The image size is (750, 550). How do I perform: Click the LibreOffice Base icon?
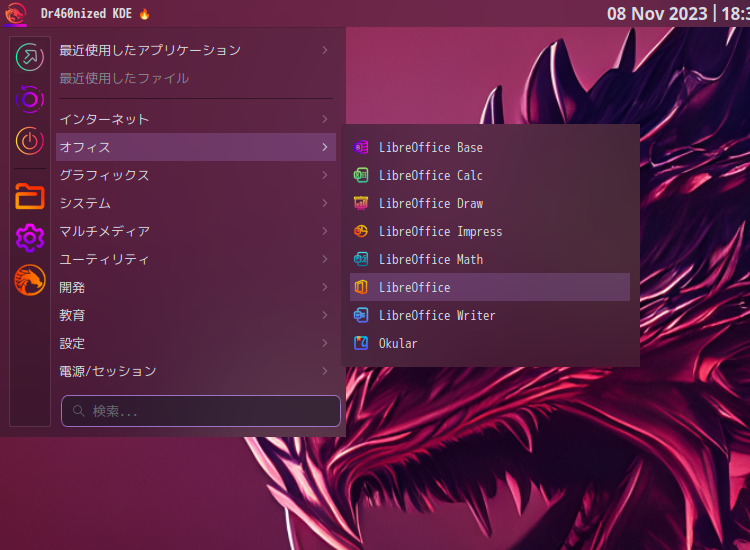click(361, 147)
